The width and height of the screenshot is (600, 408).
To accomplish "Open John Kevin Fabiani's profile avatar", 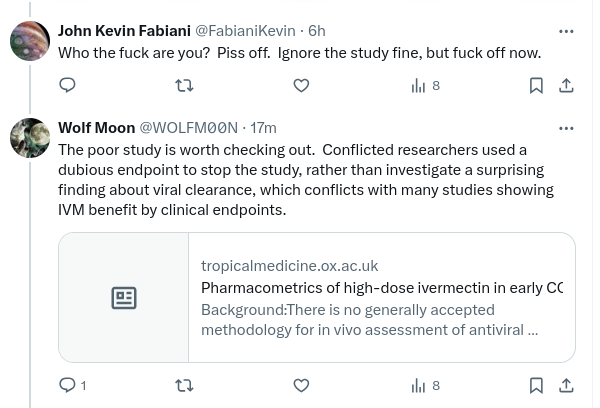I will [x=30, y=41].
